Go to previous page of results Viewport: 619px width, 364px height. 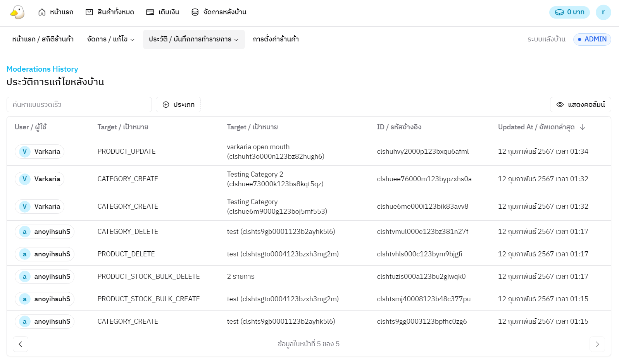[21, 344]
